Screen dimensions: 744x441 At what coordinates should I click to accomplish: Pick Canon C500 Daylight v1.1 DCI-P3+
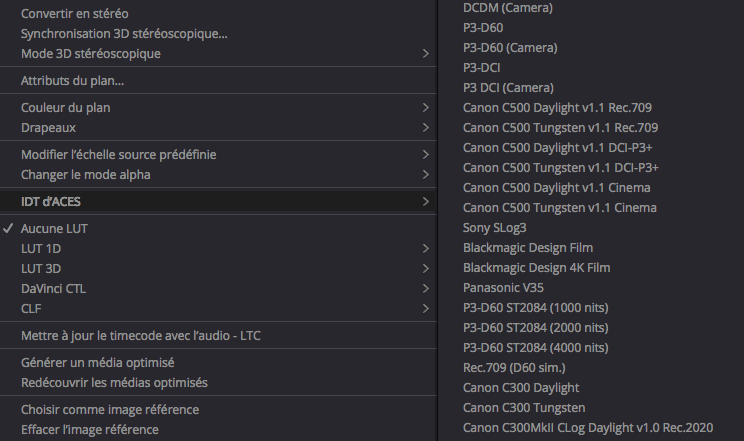point(558,148)
